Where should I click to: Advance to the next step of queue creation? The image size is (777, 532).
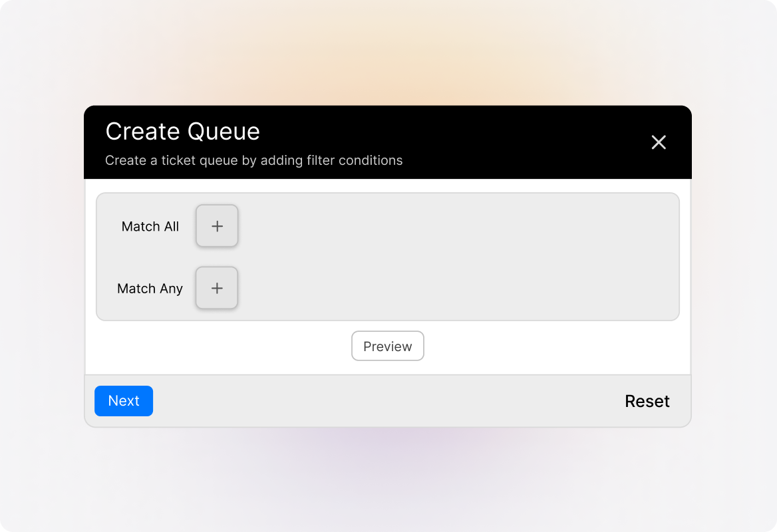(x=123, y=401)
